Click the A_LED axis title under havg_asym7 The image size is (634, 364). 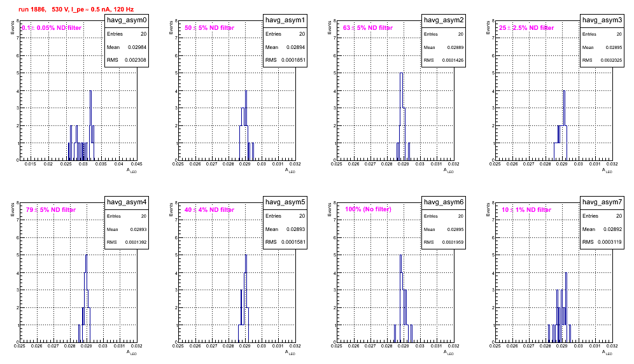click(607, 353)
